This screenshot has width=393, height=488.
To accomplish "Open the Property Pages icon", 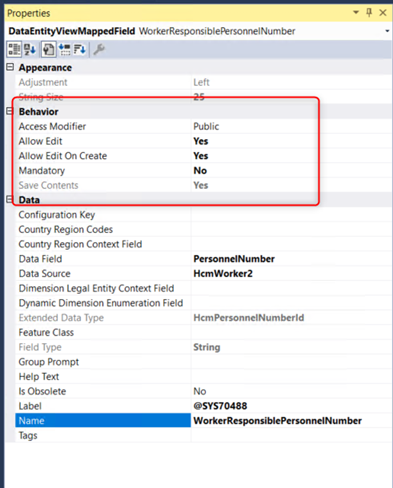I will click(x=49, y=50).
